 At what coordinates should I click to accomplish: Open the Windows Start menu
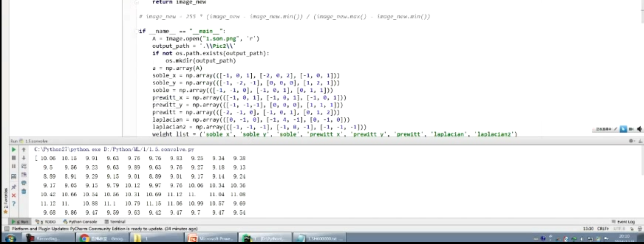(x=10, y=238)
